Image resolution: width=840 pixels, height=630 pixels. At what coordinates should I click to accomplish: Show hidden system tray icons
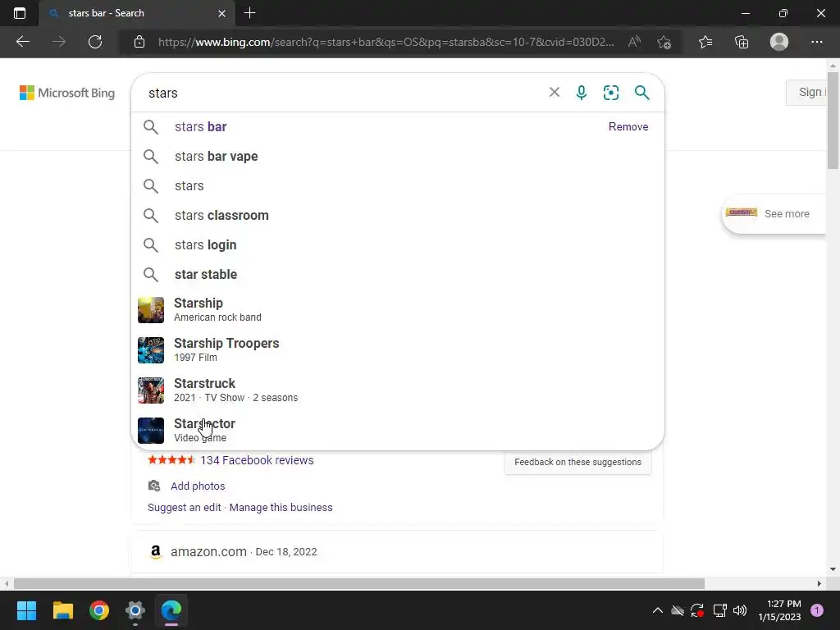657,610
